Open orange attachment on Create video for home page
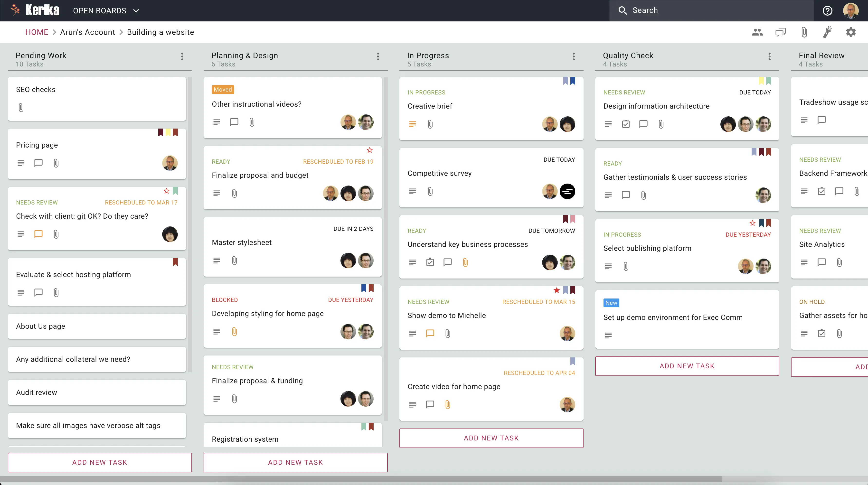The width and height of the screenshot is (868, 485). 448,404
